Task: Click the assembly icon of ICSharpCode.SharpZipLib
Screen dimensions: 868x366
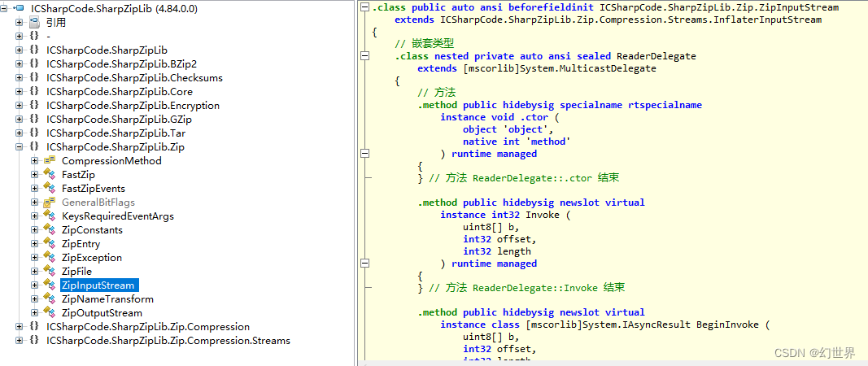Action: click(19, 9)
